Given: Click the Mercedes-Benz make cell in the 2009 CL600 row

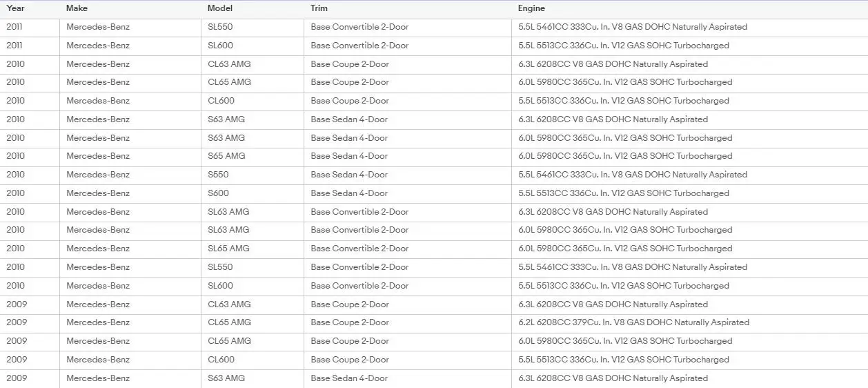Looking at the screenshot, I should click(x=130, y=360).
